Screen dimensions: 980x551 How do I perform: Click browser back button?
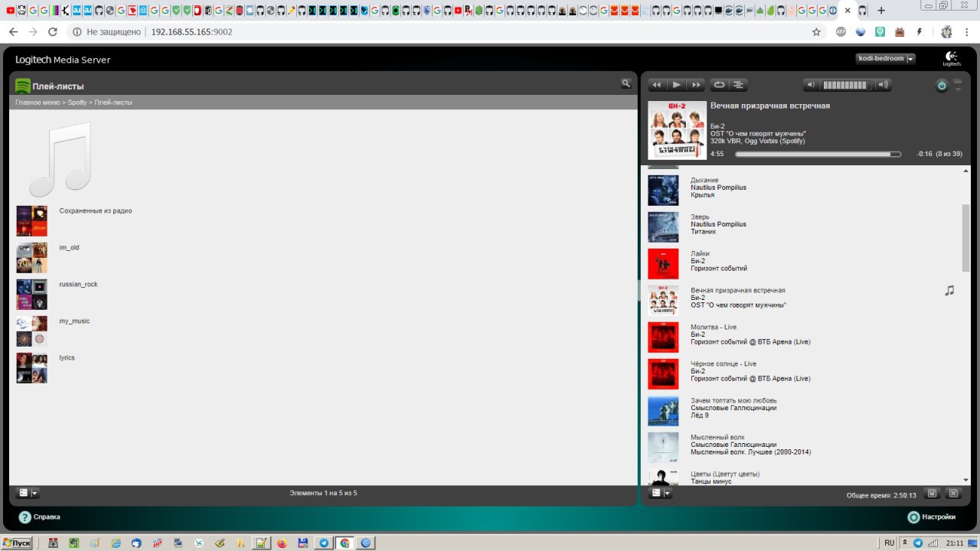(x=13, y=32)
